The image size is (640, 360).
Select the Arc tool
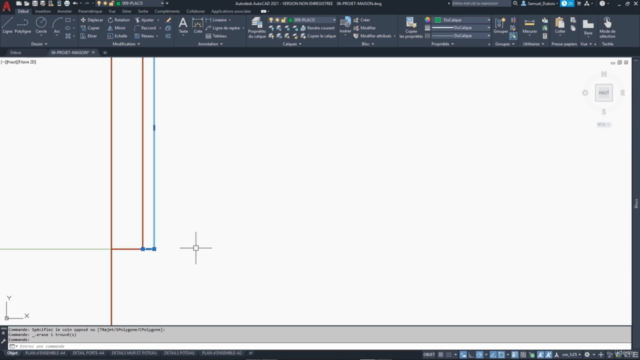pyautogui.click(x=57, y=25)
